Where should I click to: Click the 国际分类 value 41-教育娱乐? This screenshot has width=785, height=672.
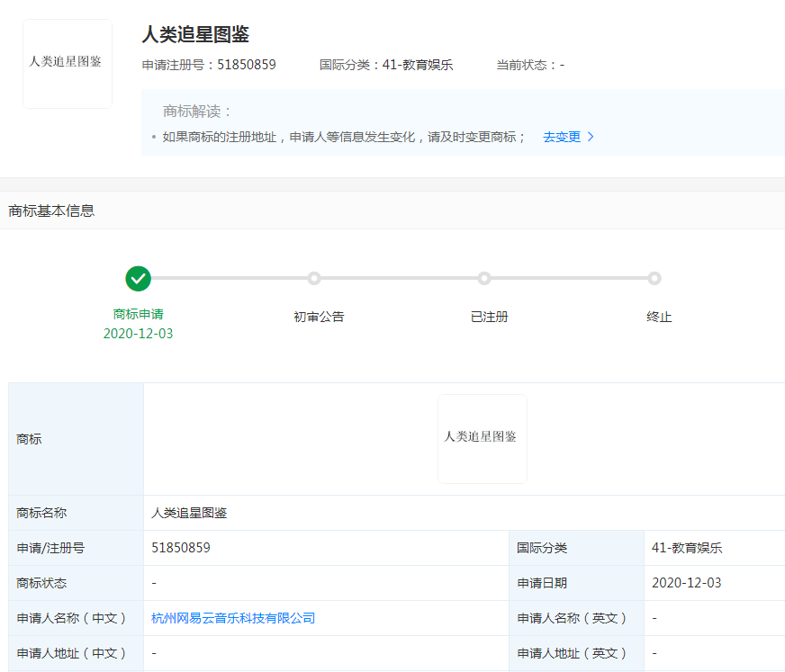point(689,548)
